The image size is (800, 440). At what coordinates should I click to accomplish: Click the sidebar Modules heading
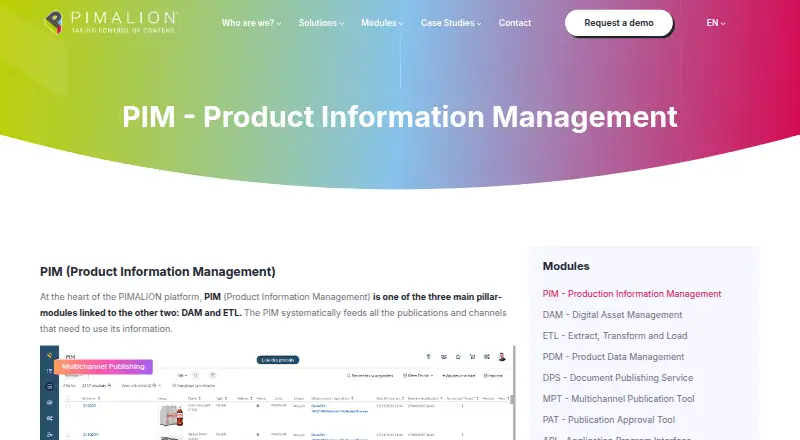[566, 266]
